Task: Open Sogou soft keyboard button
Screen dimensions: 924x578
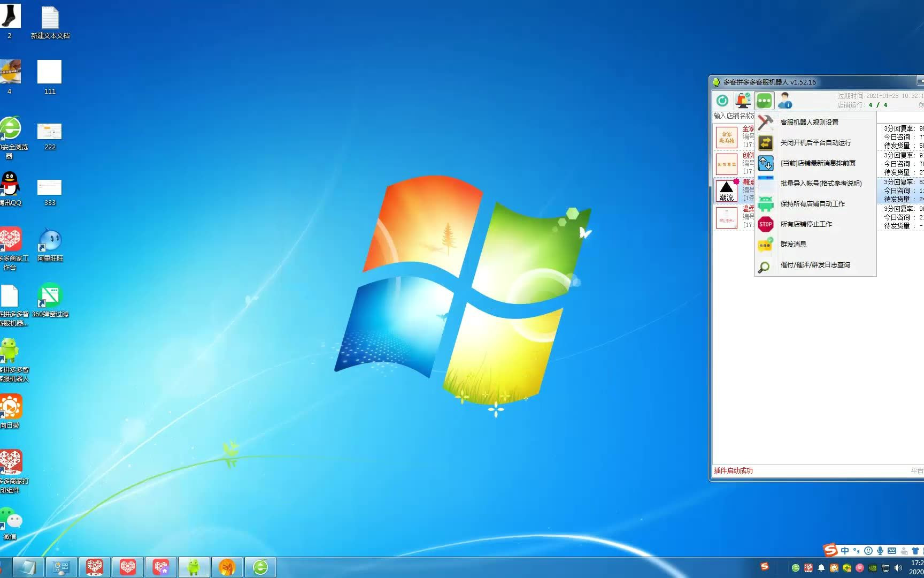Action: 892,551
